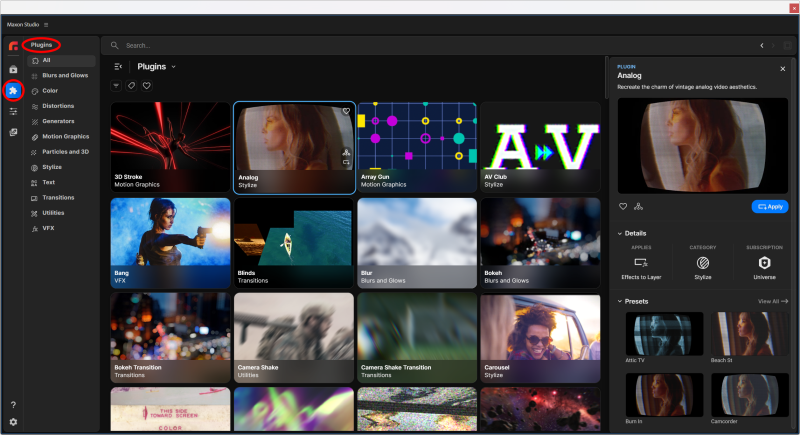Select the Utilities category
This screenshot has width=800, height=435.
tap(61, 213)
